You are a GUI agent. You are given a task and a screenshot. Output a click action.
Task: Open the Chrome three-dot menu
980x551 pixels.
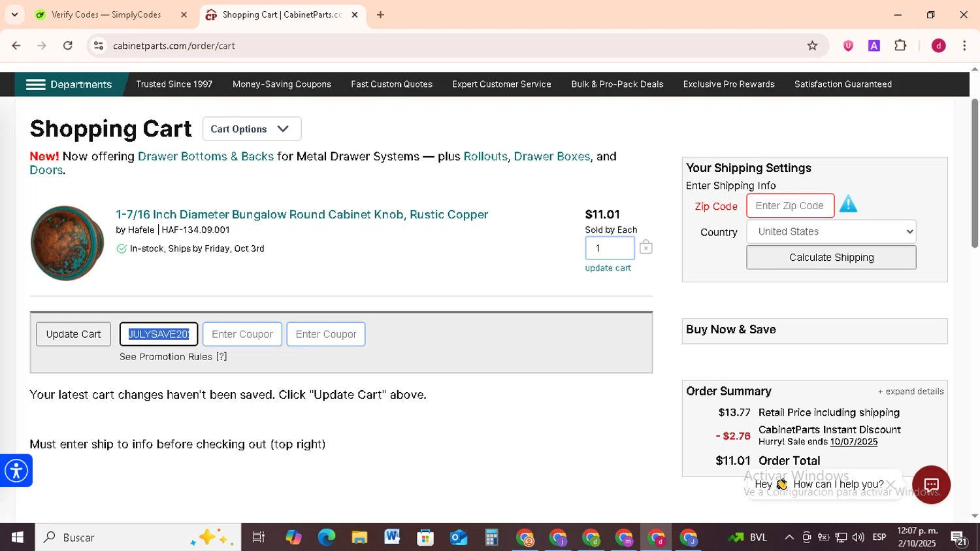coord(964,46)
